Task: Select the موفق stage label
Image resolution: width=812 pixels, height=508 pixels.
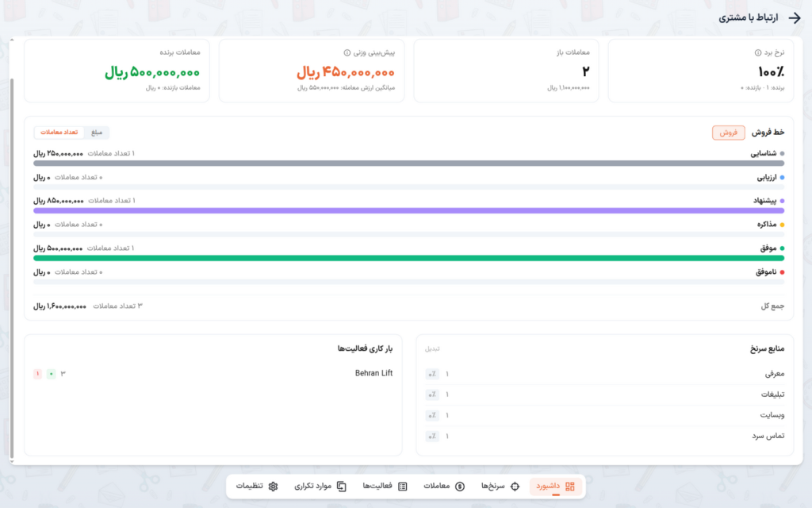Action: coord(768,248)
